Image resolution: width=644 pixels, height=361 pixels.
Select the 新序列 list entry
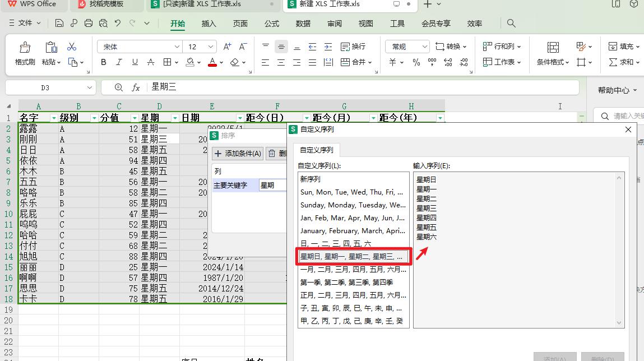click(353, 179)
